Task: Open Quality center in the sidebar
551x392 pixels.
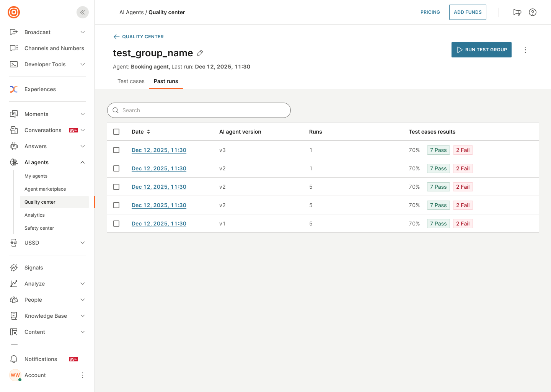Action: tap(40, 202)
